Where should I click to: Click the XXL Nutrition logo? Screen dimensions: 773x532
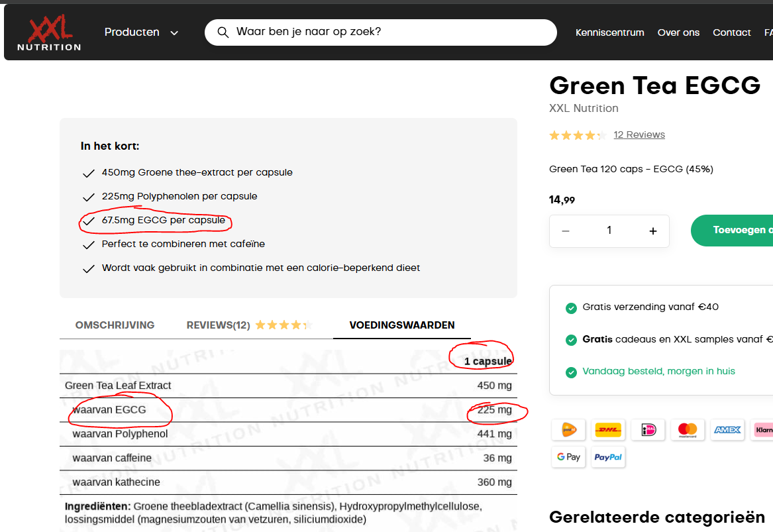point(49,33)
